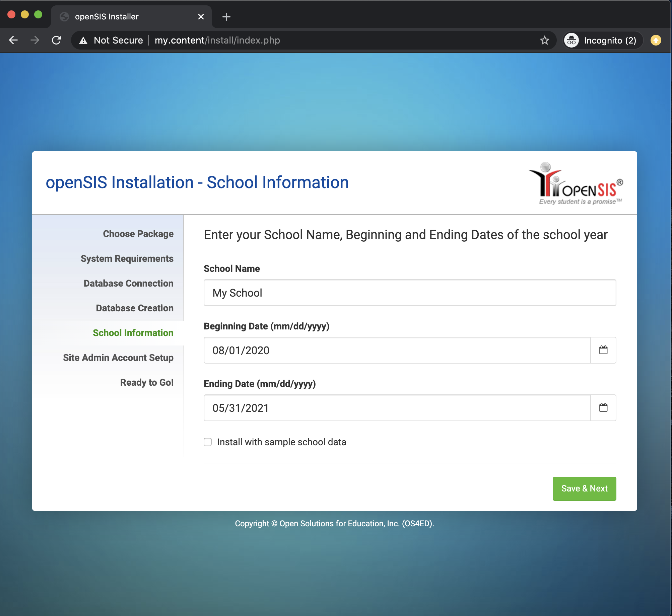672x616 pixels.
Task: Click the Beginning Date text field
Action: point(397,350)
